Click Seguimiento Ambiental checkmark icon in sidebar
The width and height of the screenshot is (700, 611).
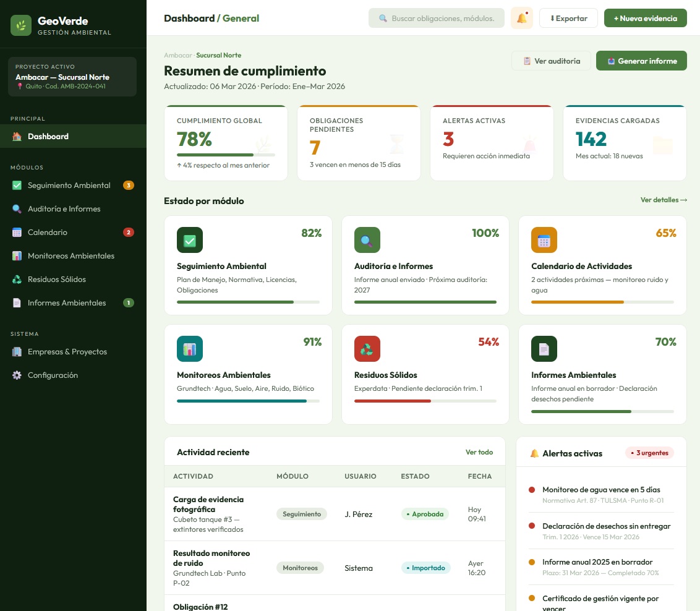click(x=17, y=186)
